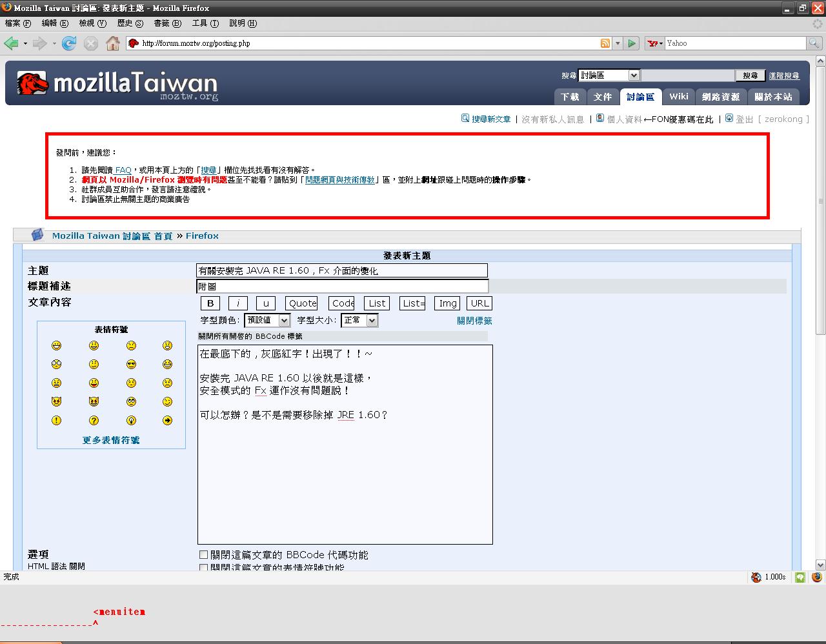Image resolution: width=826 pixels, height=644 pixels.
Task: Click the RSS feed icon in address bar
Action: click(605, 43)
